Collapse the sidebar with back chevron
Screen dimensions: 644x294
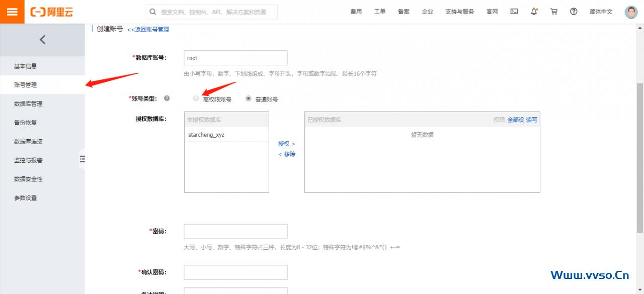(x=42, y=40)
